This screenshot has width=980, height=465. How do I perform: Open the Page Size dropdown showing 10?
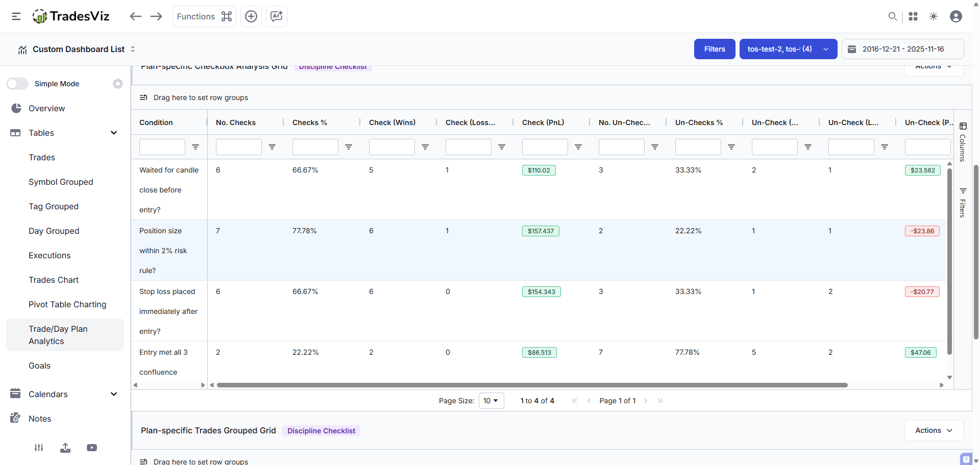tap(491, 401)
